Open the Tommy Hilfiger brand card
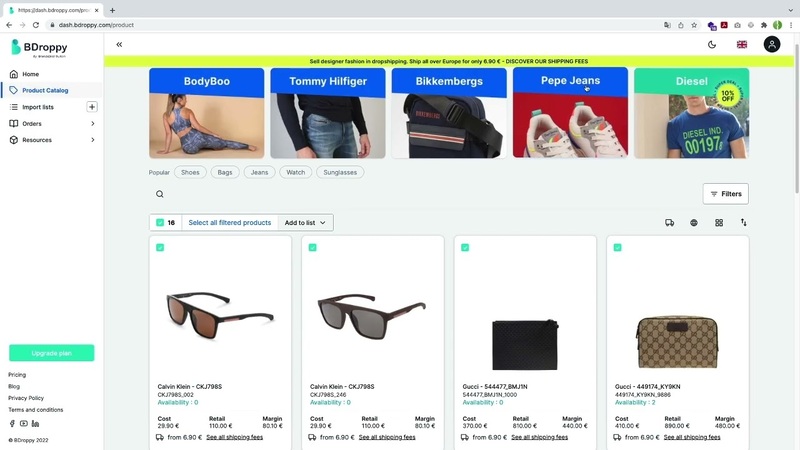Image resolution: width=800 pixels, height=450 pixels. (328, 113)
